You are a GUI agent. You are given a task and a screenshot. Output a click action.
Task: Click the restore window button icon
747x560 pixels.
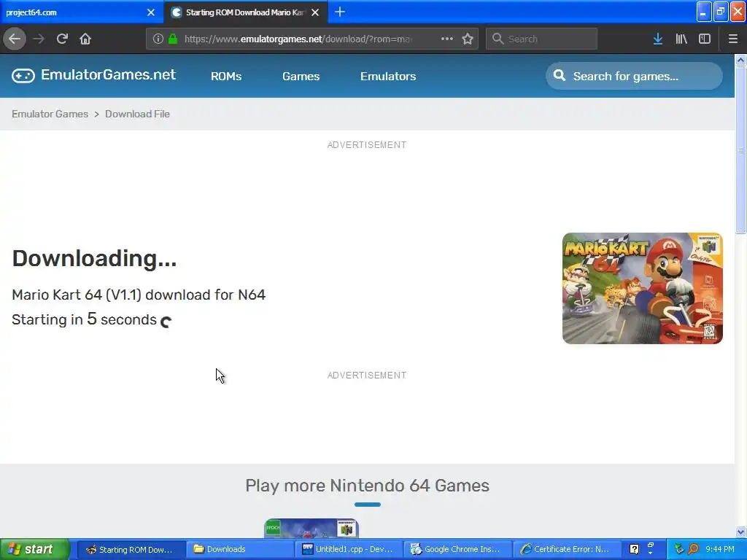coord(721,12)
